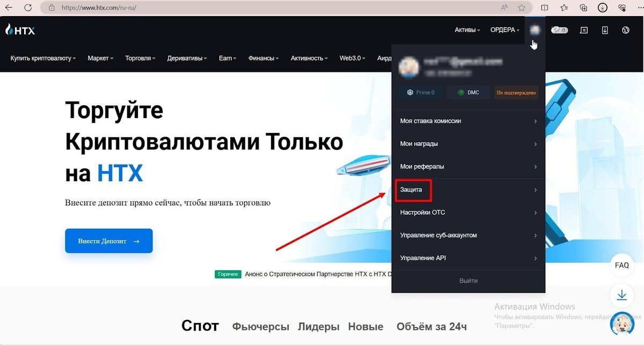Click the Не подтверждено status badge

point(516,92)
